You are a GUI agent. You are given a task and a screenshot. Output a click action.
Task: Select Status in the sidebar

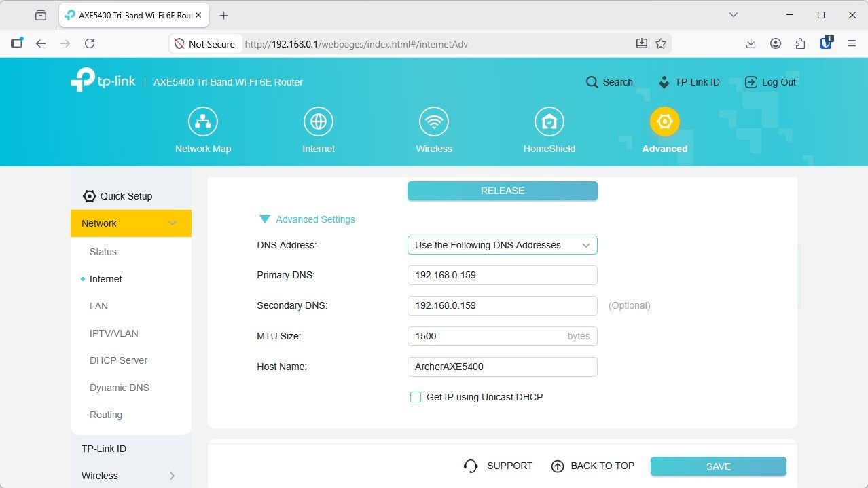pyautogui.click(x=103, y=252)
